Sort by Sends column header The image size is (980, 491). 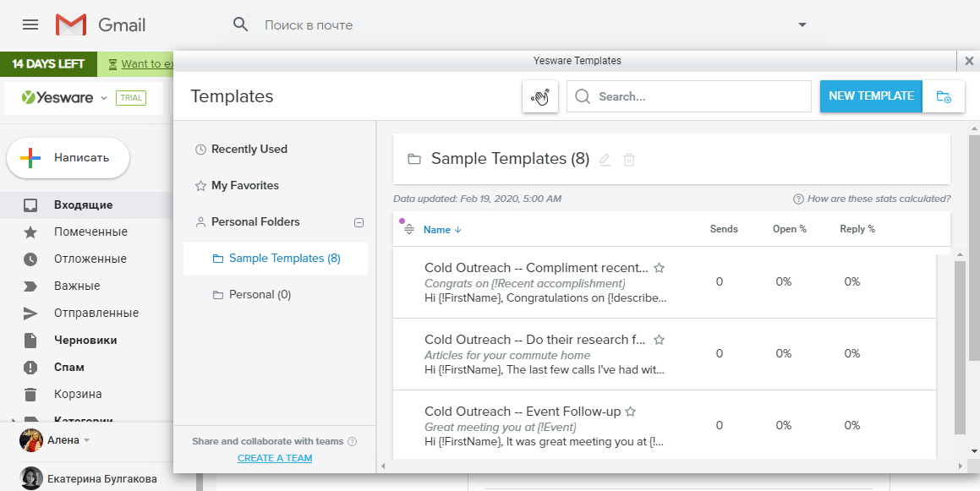pyautogui.click(x=724, y=229)
